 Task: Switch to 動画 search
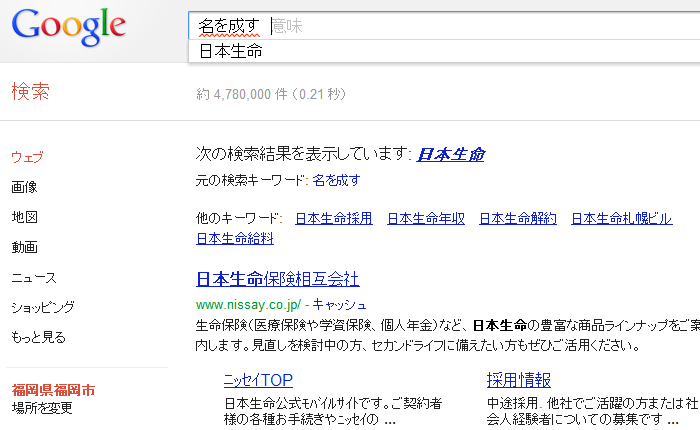point(25,247)
